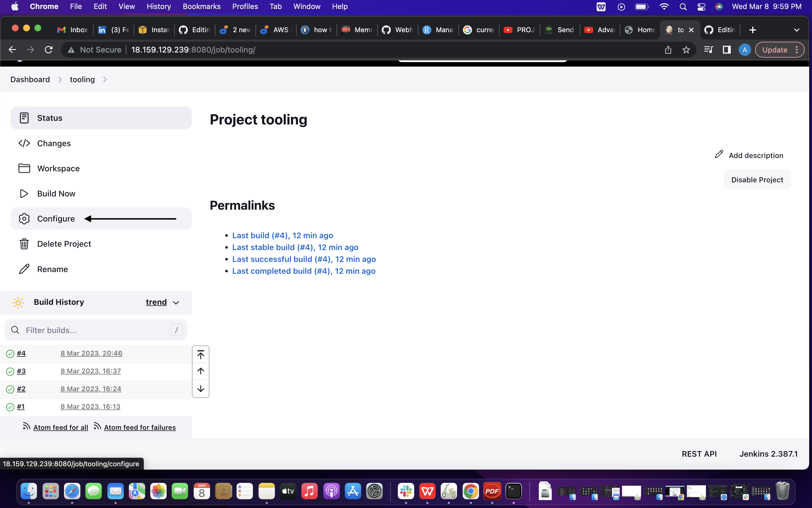Open the Atom feed for failures link
The image size is (812, 508).
coord(140,427)
